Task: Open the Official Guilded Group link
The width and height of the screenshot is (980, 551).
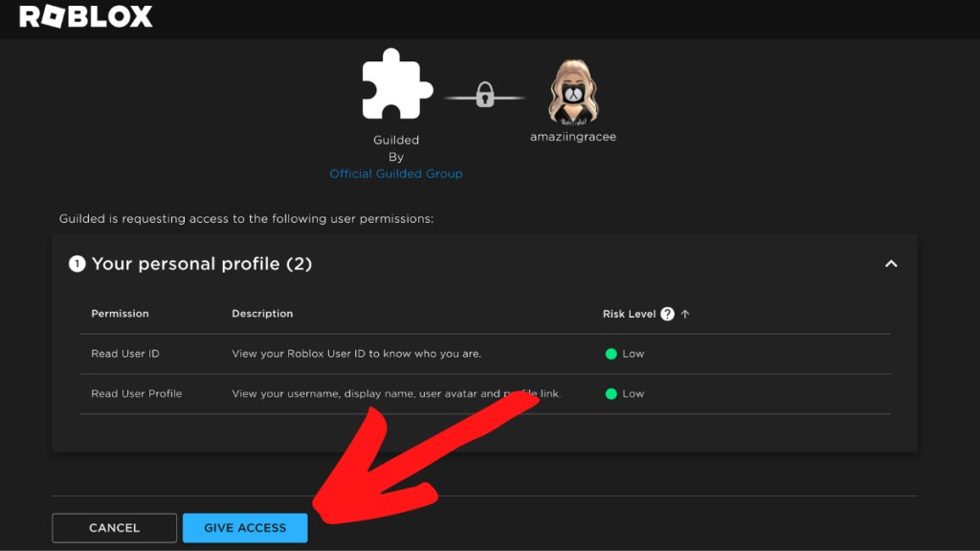Action: pyautogui.click(x=396, y=174)
